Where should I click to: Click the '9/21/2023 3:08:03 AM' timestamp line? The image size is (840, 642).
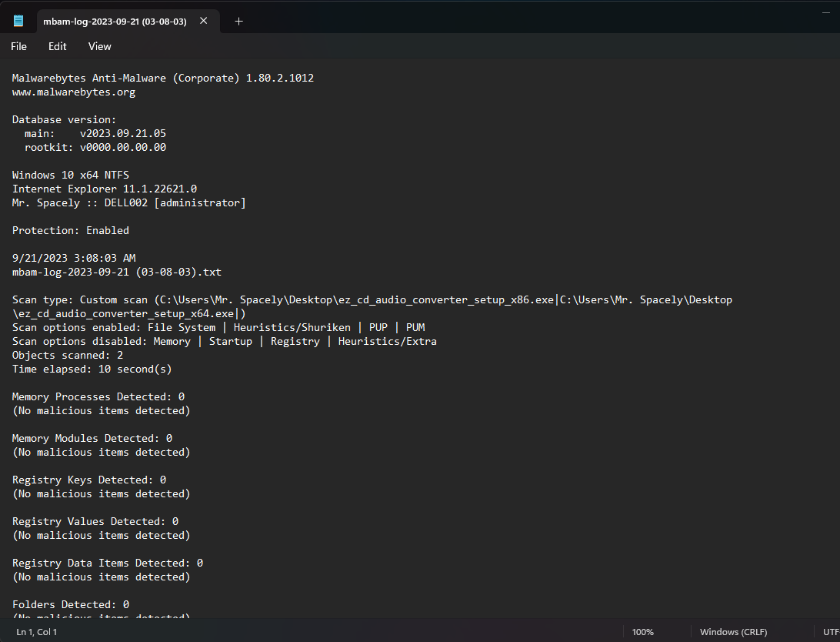coord(74,259)
